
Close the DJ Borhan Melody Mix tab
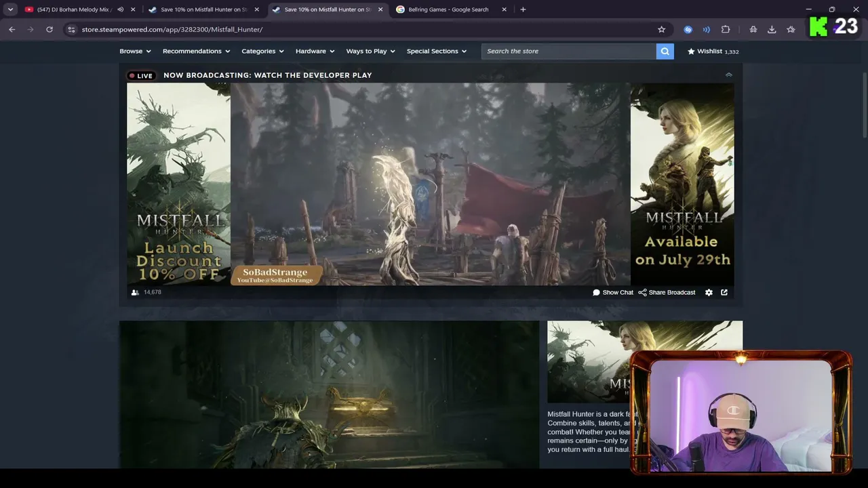[x=133, y=9]
